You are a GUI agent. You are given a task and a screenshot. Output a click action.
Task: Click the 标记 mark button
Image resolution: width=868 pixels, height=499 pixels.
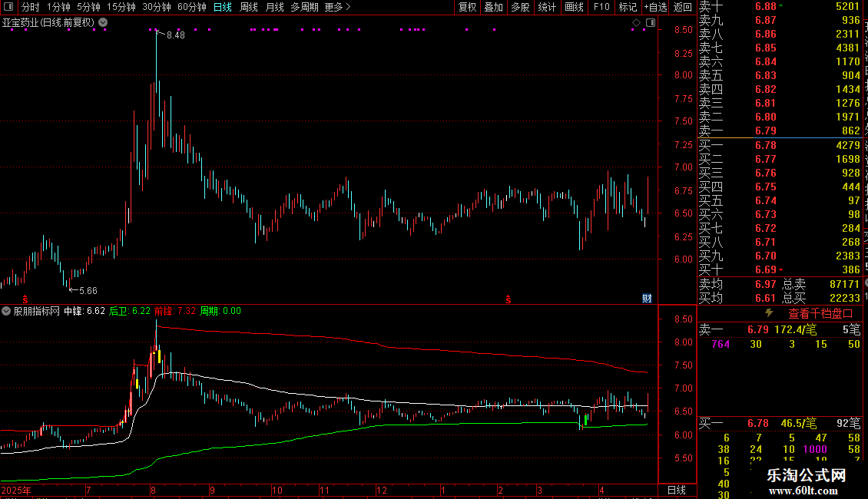coord(628,7)
